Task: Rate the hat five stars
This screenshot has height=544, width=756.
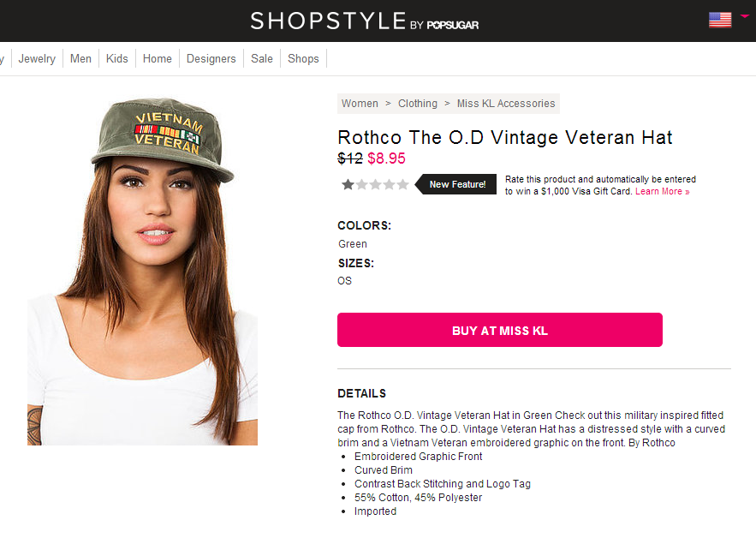Action: 402,184
